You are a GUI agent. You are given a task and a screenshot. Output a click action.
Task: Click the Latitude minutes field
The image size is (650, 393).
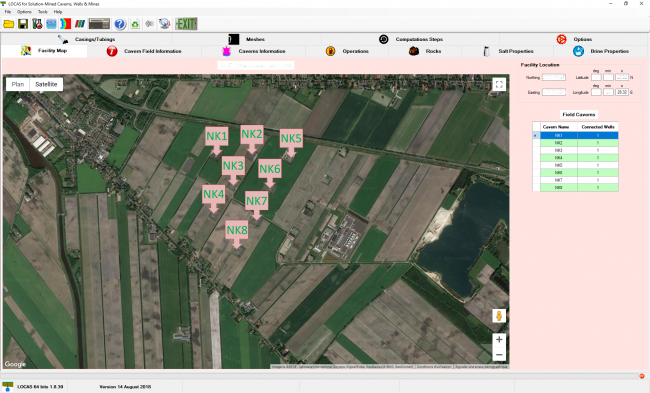click(x=608, y=78)
